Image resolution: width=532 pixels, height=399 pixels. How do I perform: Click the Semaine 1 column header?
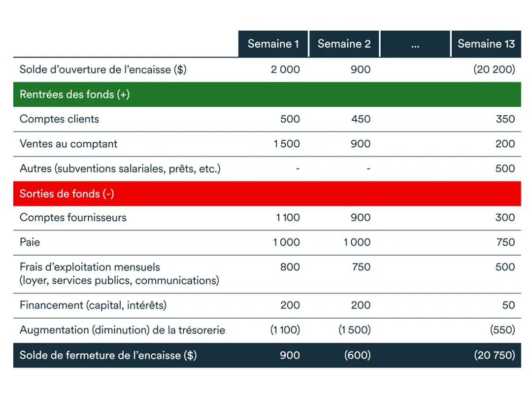[273, 44]
